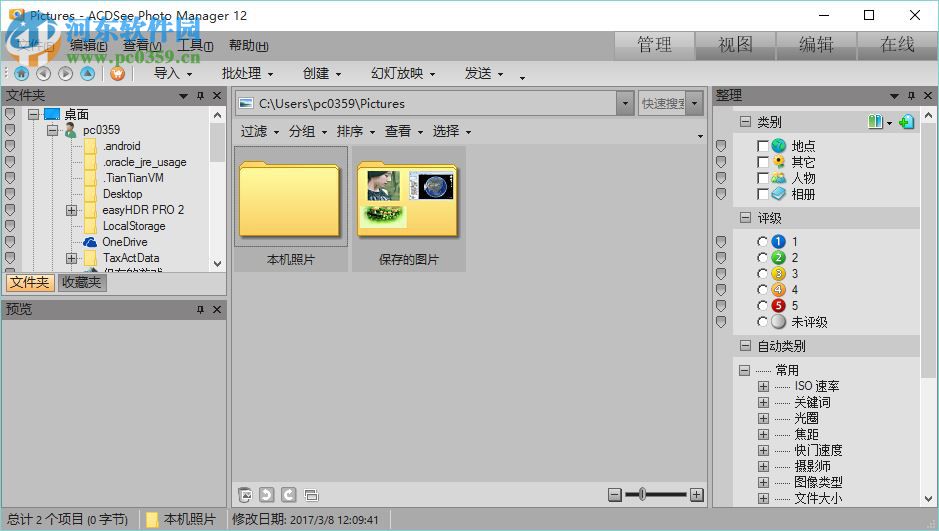Image resolution: width=939 pixels, height=531 pixels.
Task: Close the 文件夹 panel
Action: click(x=217, y=96)
